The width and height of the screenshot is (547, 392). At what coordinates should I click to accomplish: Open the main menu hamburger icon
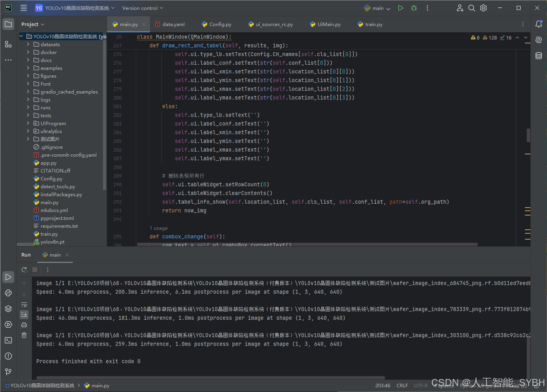coord(24,8)
